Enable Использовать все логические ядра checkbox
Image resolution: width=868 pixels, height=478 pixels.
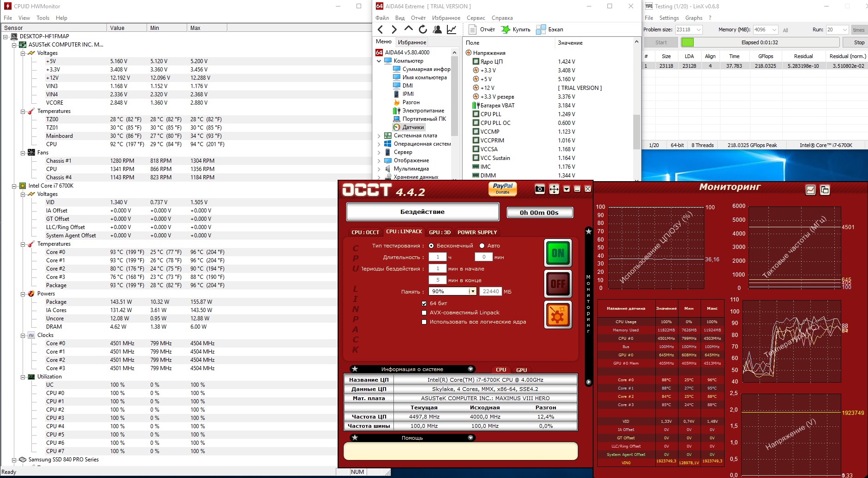[x=424, y=322]
